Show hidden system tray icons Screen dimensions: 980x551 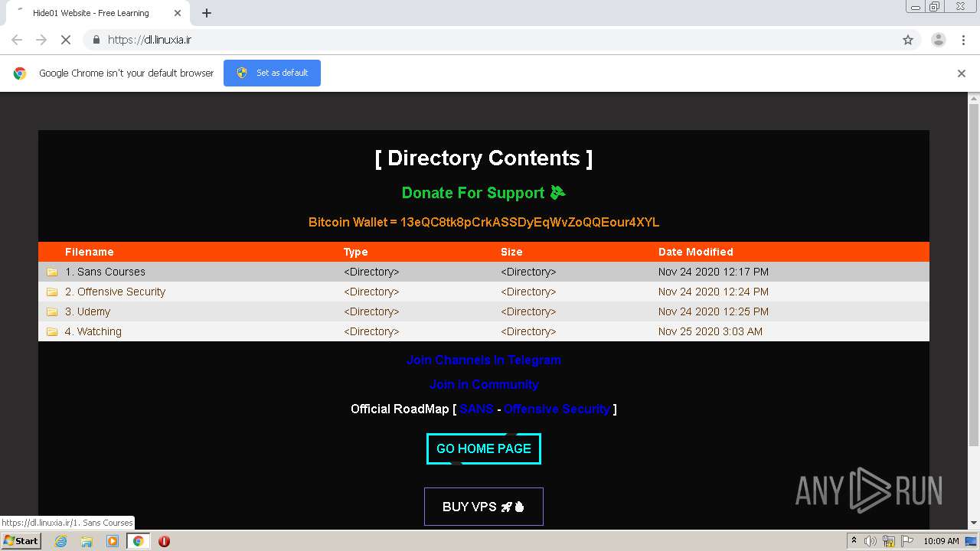point(854,541)
